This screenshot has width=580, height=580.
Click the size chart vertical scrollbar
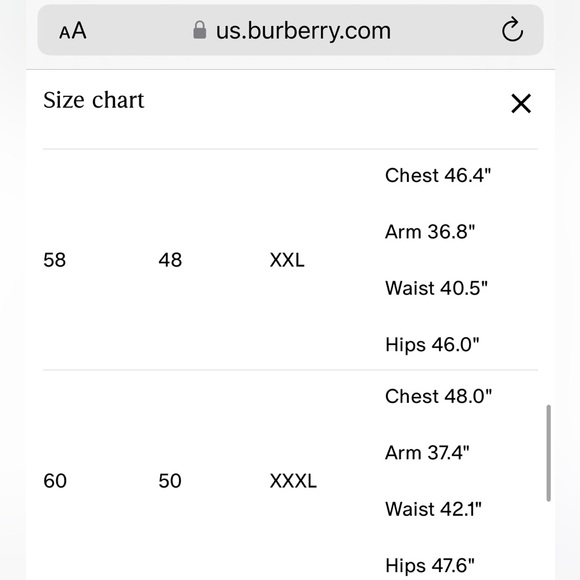coord(548,453)
